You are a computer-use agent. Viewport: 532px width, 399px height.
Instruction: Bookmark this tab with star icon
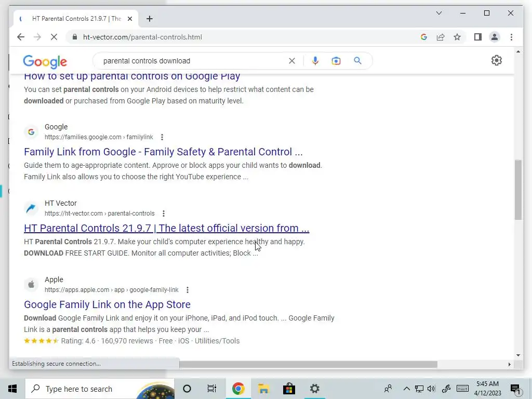click(x=457, y=37)
